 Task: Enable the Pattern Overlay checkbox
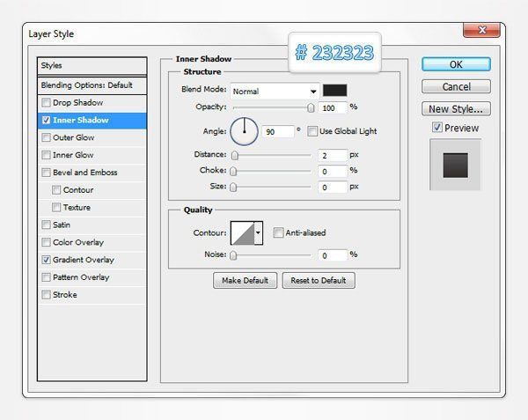(x=46, y=277)
